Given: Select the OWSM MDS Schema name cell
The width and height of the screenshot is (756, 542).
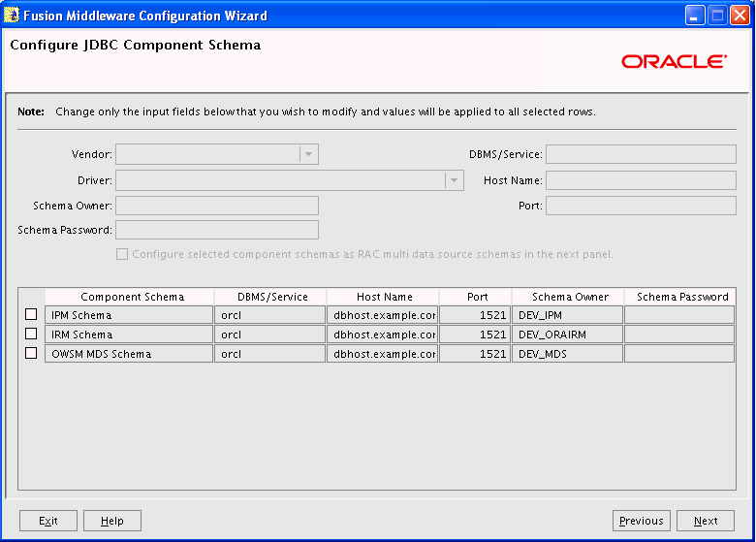Looking at the screenshot, I should pyautogui.click(x=129, y=354).
